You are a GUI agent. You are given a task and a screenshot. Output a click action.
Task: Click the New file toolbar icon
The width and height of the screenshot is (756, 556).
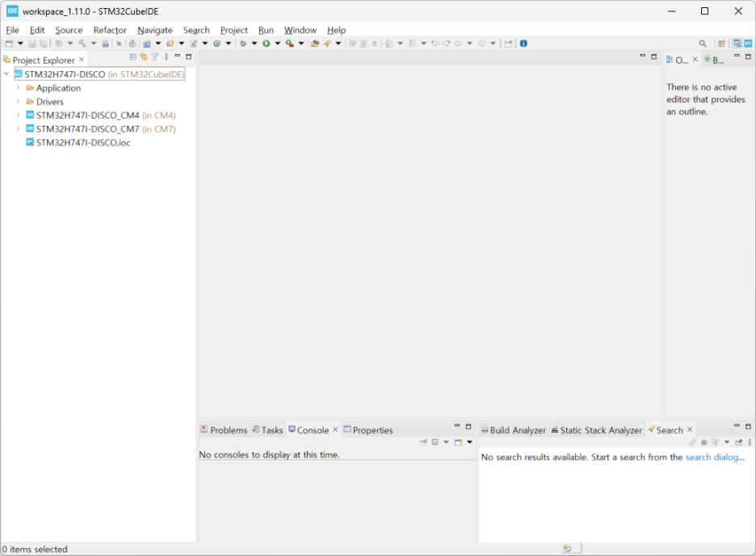pos(9,44)
